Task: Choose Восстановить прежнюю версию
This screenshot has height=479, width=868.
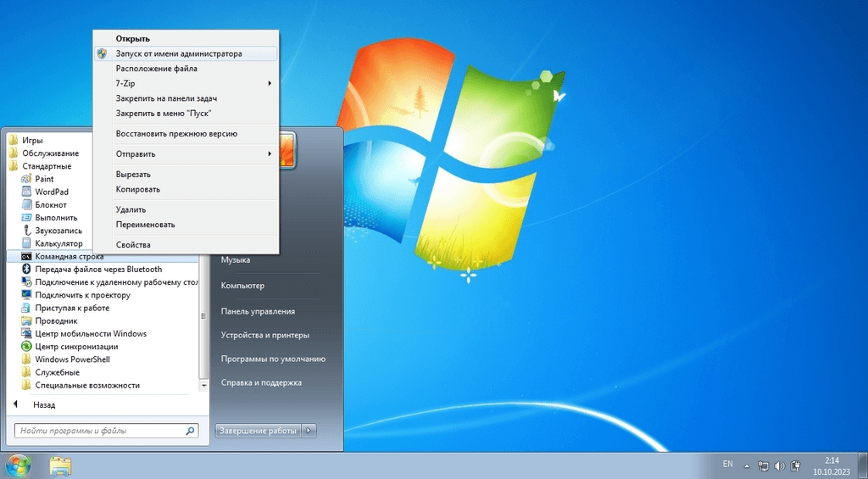Action: [186, 133]
